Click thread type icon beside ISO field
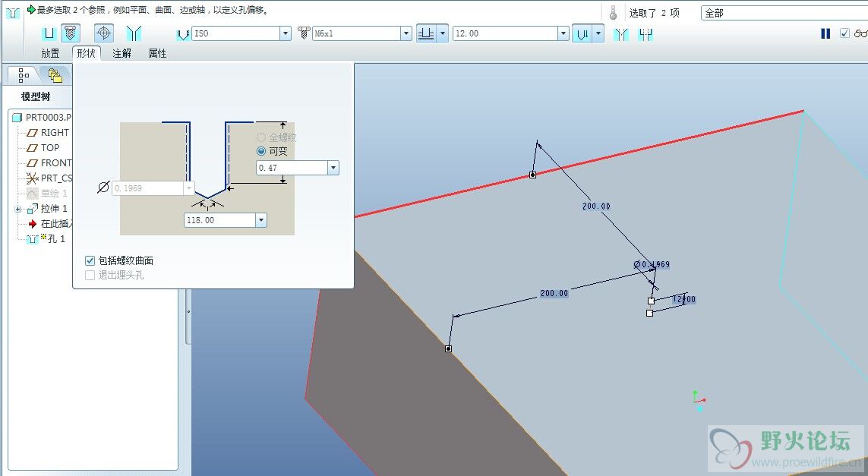Image resolution: width=868 pixels, height=476 pixels. [183, 33]
